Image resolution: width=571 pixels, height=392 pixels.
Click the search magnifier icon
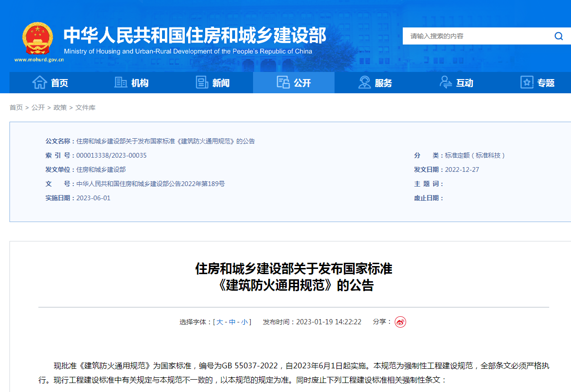[x=559, y=36]
